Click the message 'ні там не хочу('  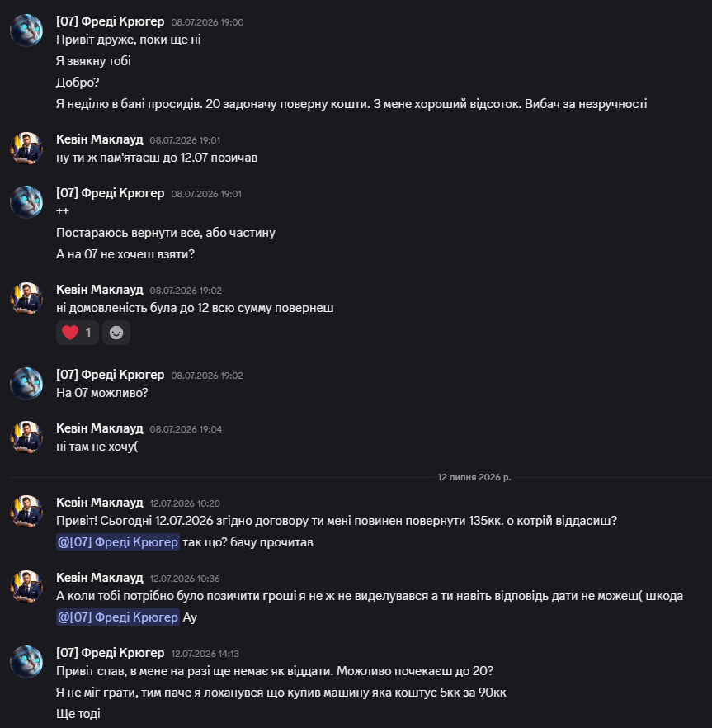click(x=97, y=447)
